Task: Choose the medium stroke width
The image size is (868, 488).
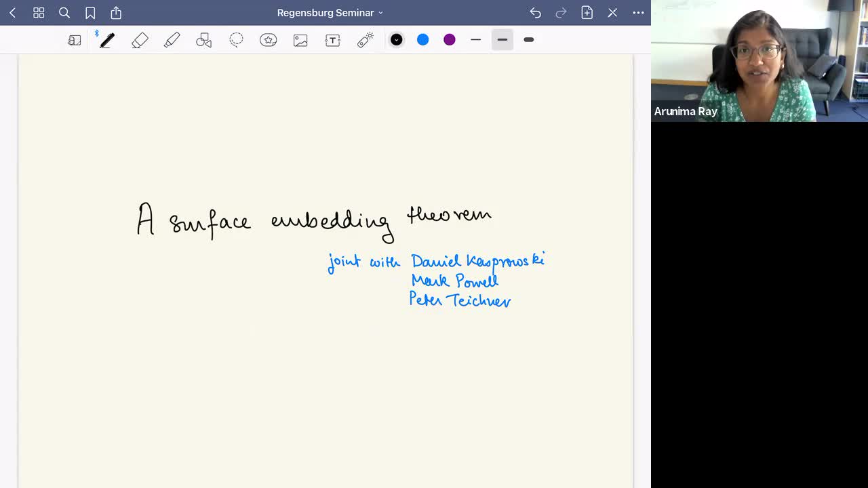Action: coord(502,40)
